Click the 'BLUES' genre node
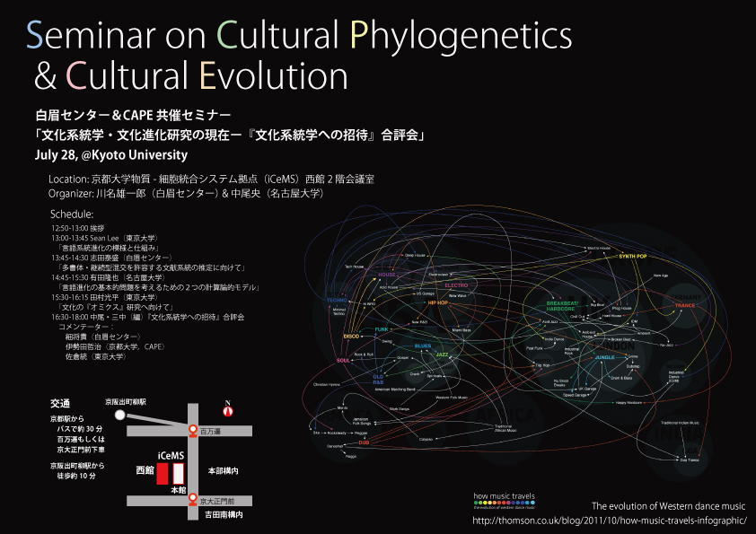Image resolution: width=756 pixels, height=534 pixels. 423,346
